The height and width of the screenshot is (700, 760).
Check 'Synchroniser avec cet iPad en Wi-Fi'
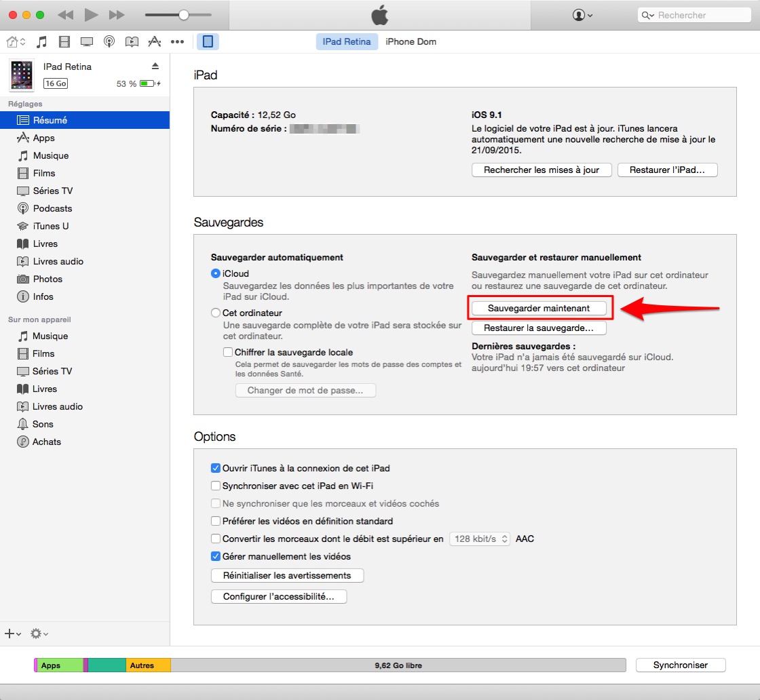click(216, 486)
